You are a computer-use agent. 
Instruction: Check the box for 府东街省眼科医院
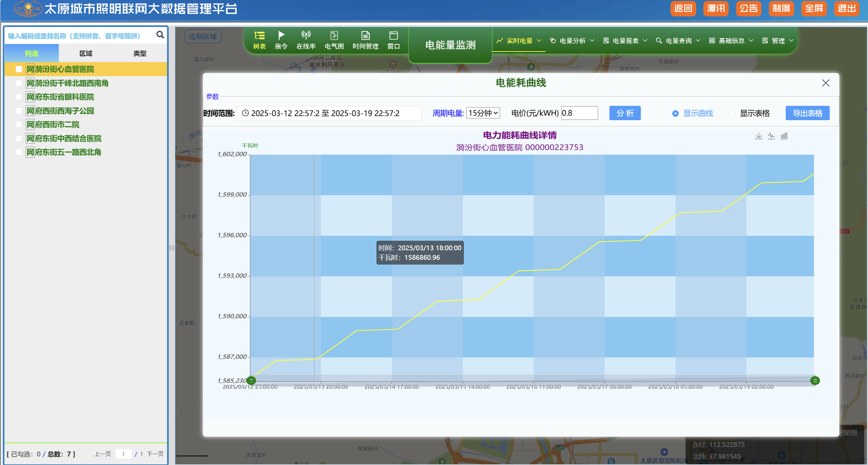point(19,97)
